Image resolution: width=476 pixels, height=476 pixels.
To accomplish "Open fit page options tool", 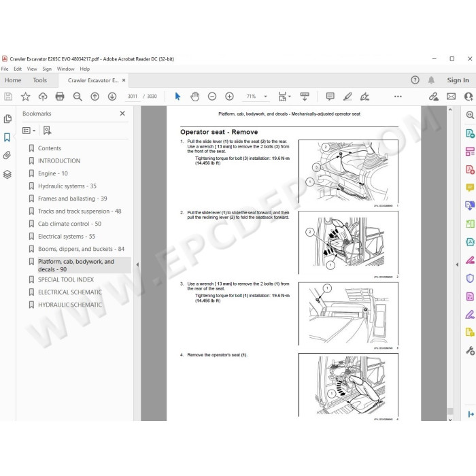I will pyautogui.click(x=284, y=97).
